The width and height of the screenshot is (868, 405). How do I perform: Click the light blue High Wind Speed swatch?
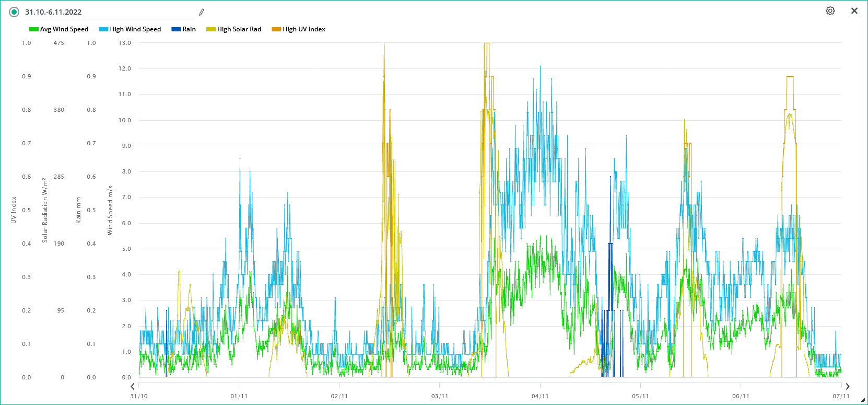point(103,29)
